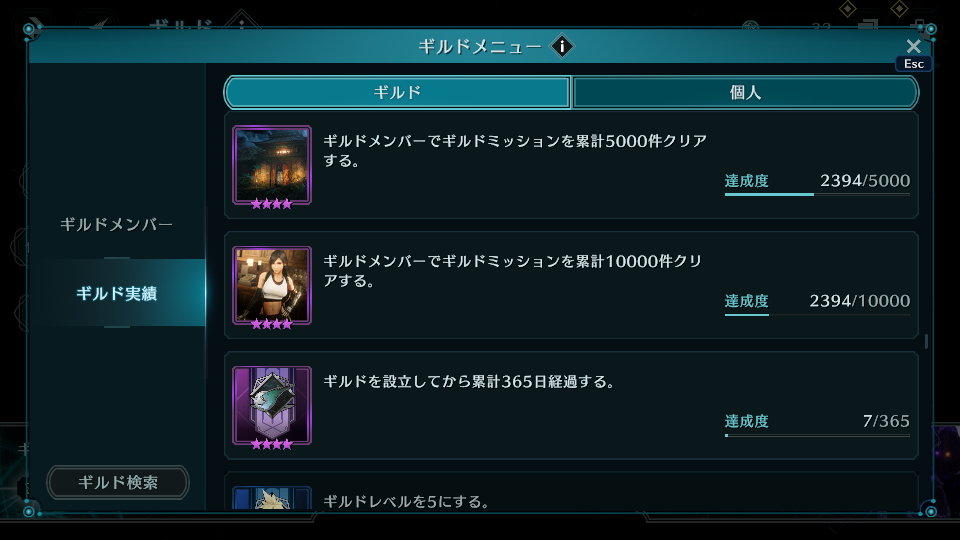Viewport: 960px width, 540px height.
Task: Select ギルドメンバー in sidebar
Action: click(x=116, y=225)
